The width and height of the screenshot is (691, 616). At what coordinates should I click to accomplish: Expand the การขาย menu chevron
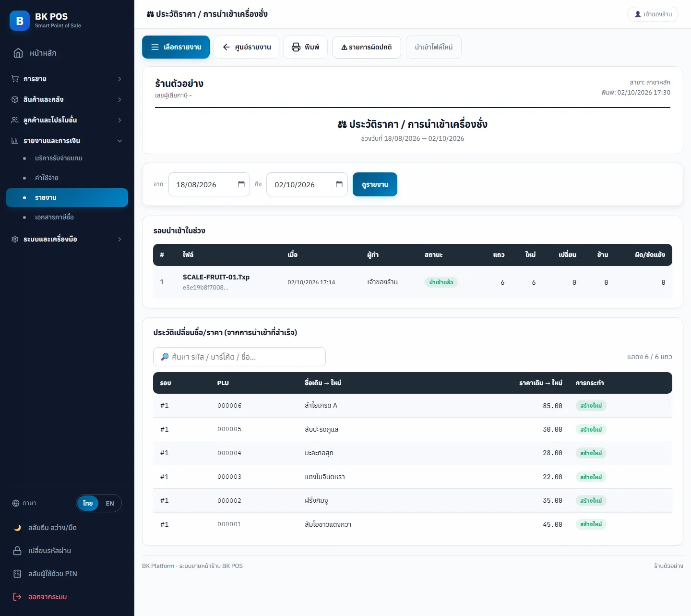pos(119,79)
